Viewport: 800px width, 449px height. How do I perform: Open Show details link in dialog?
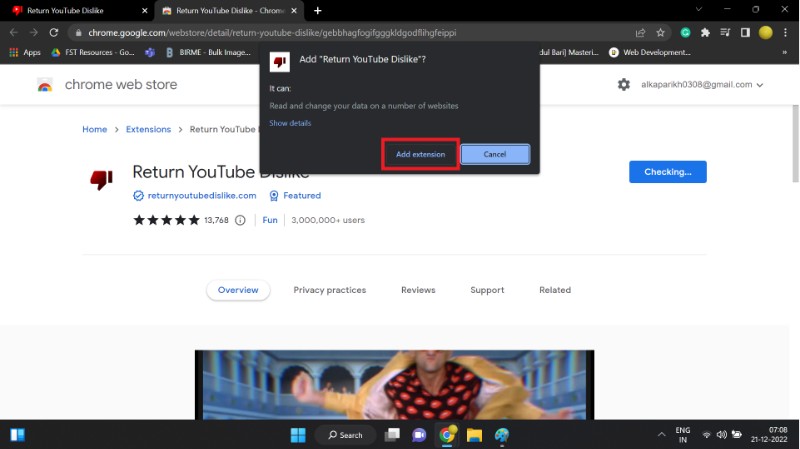pyautogui.click(x=290, y=123)
